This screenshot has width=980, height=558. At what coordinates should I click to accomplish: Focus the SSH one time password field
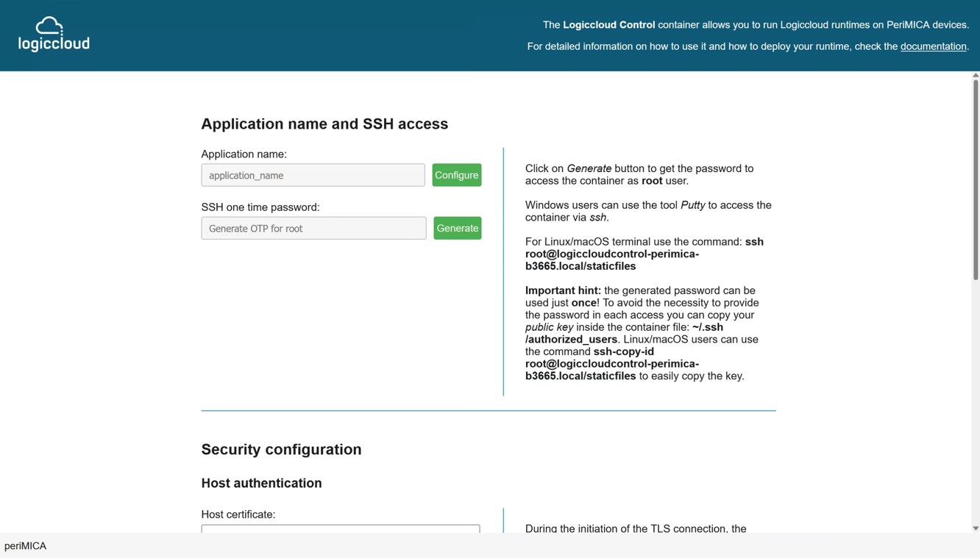click(x=313, y=228)
